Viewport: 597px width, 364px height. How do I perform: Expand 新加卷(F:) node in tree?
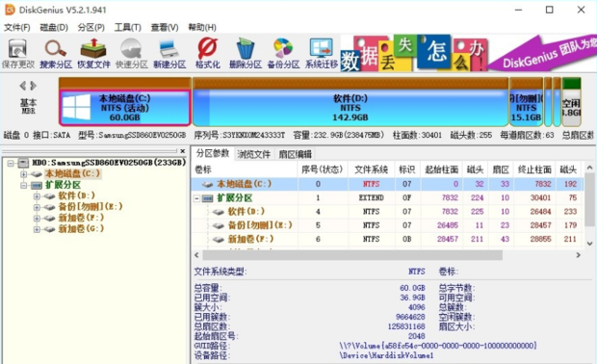pyautogui.click(x=37, y=219)
